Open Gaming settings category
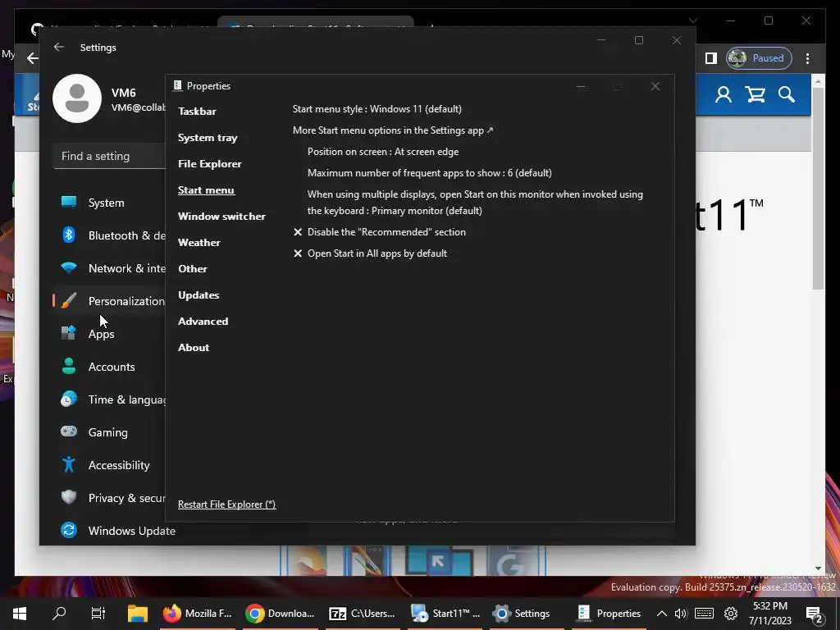 [x=109, y=432]
